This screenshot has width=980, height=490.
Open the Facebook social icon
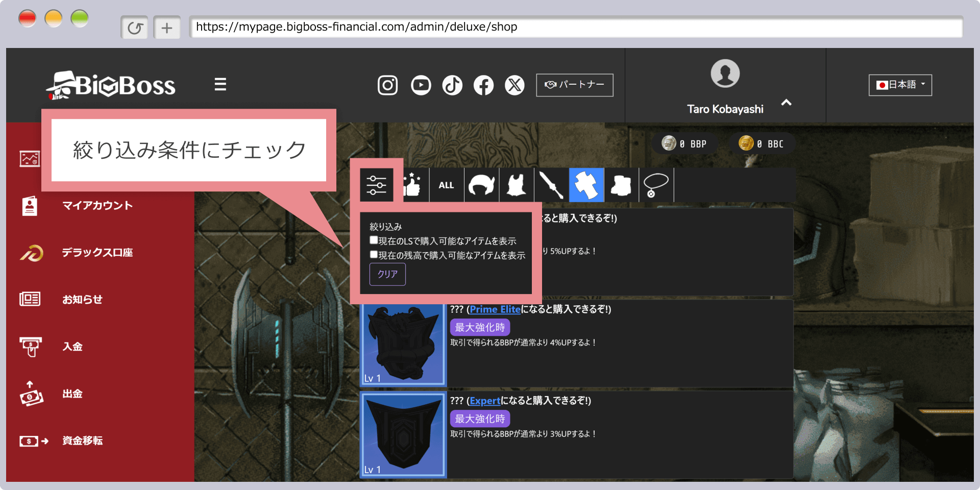(483, 85)
